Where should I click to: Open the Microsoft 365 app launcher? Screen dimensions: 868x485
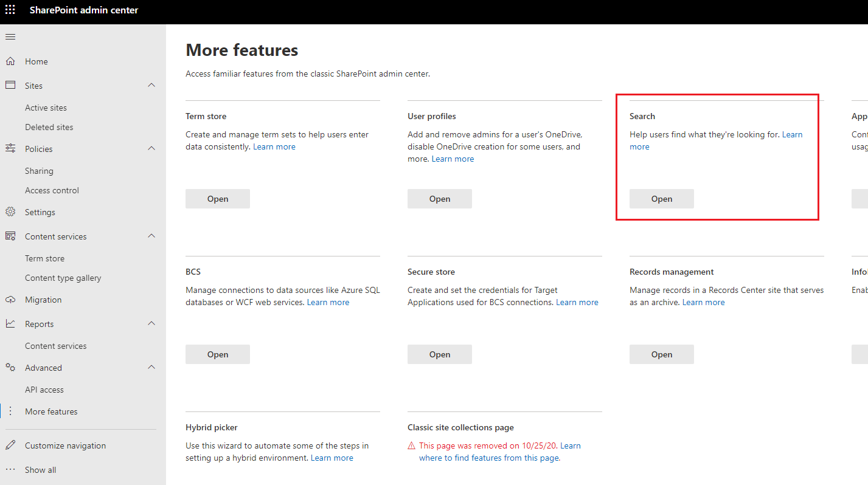point(9,9)
